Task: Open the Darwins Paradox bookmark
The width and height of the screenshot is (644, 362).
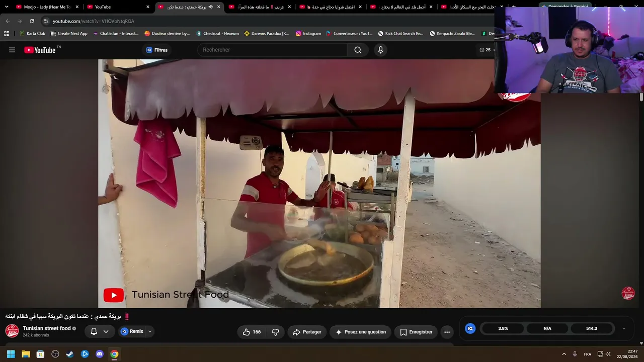Action: point(267,34)
